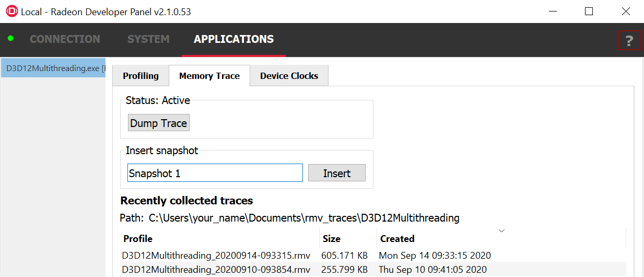Select D3D12Multithreading.exe in application list
The image size is (644, 277).
click(x=53, y=68)
